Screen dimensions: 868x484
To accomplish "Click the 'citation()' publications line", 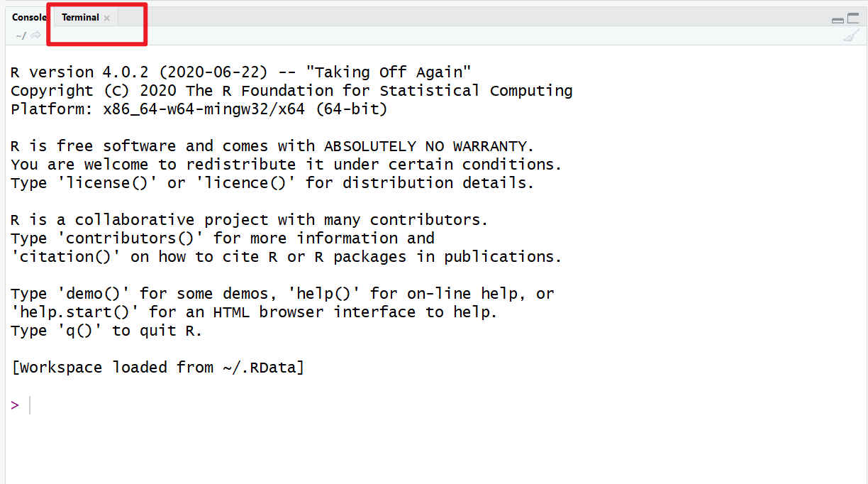I will (286, 257).
